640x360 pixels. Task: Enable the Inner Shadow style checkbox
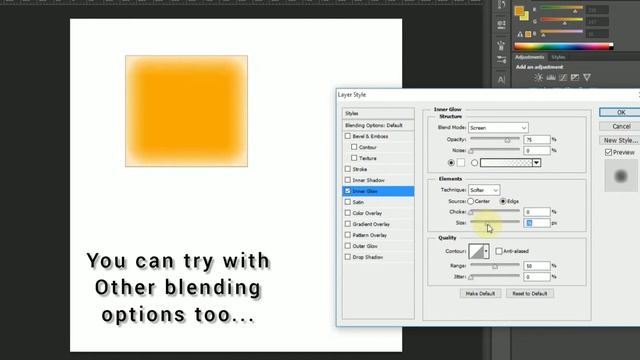348,180
